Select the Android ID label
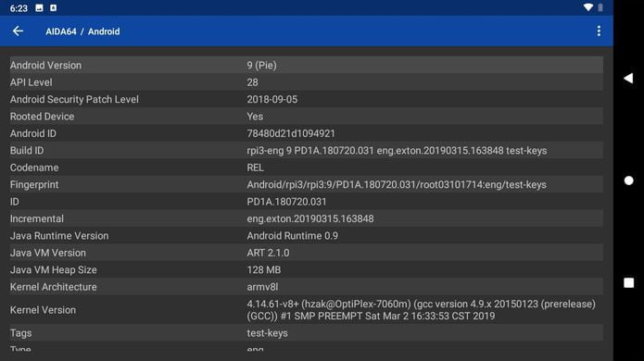The height and width of the screenshot is (361, 644). (x=33, y=133)
